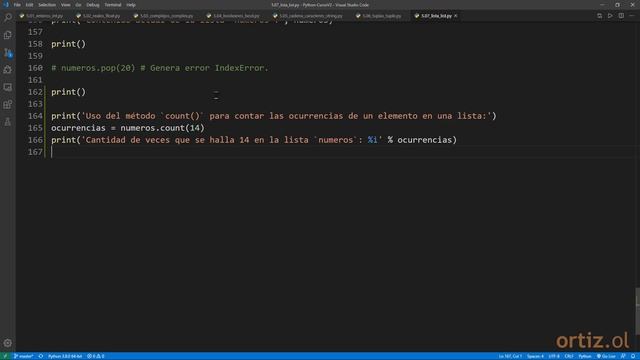Open the Go menu

78,5
